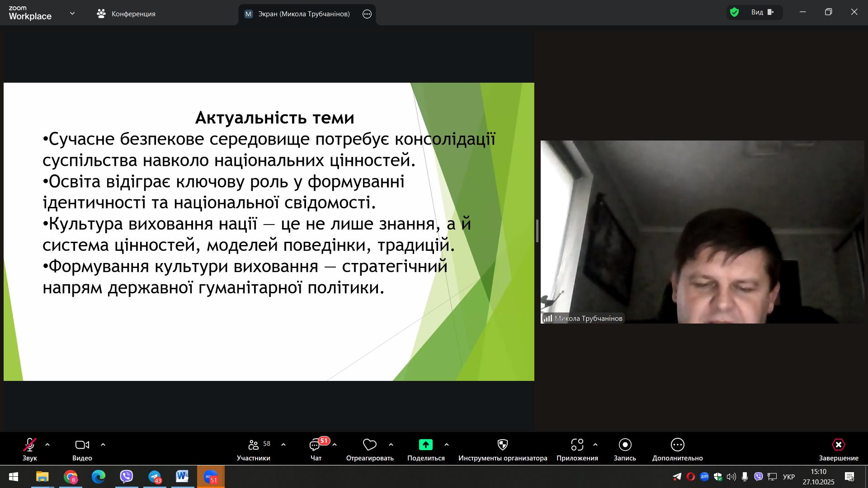
Task: Open the Chat panel
Action: [315, 445]
